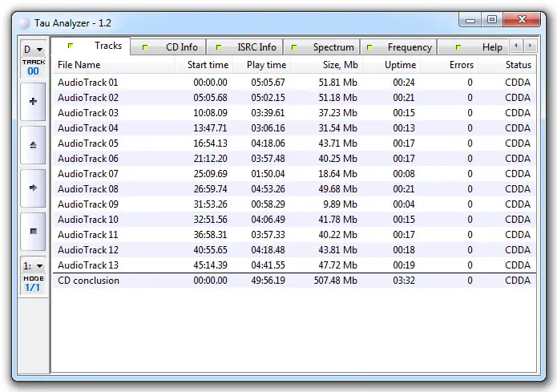
Task: Click the eject disc button
Action: pyautogui.click(x=33, y=145)
